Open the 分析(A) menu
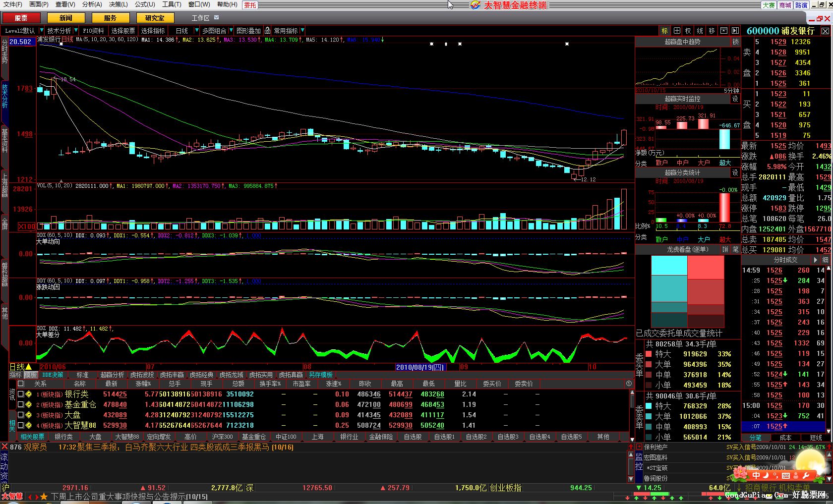This screenshot has width=833, height=504. point(92,4)
